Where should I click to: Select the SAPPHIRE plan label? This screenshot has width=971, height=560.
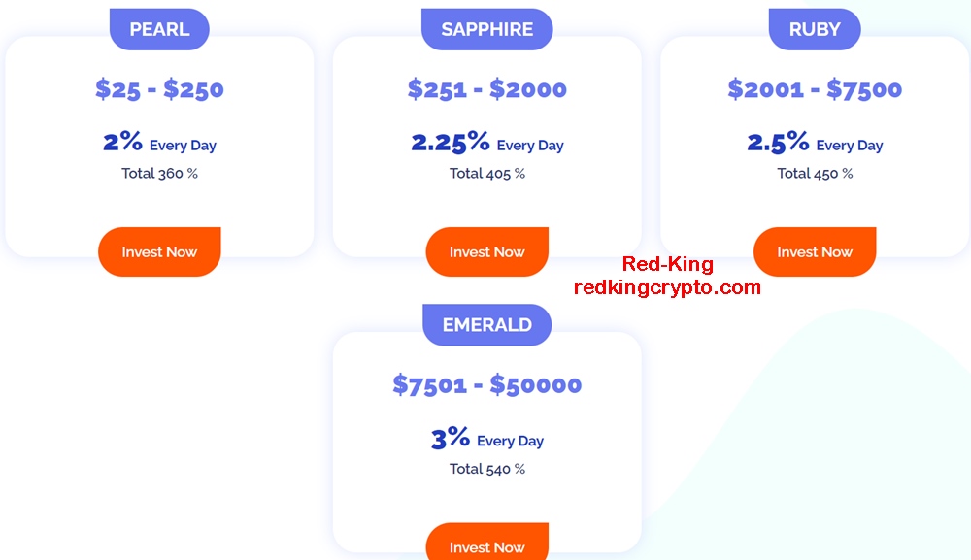[x=486, y=29]
